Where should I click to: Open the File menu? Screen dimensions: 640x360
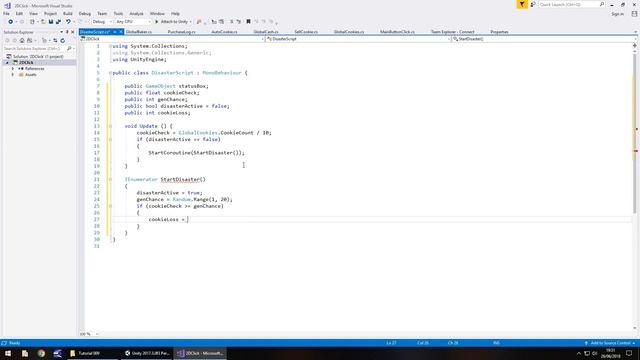coord(6,14)
